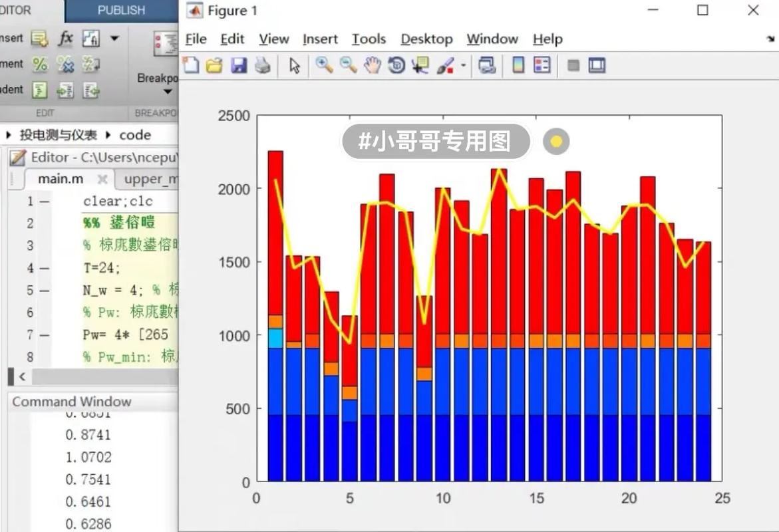Click the Save Figure icon
The height and width of the screenshot is (532, 779).
(239, 65)
